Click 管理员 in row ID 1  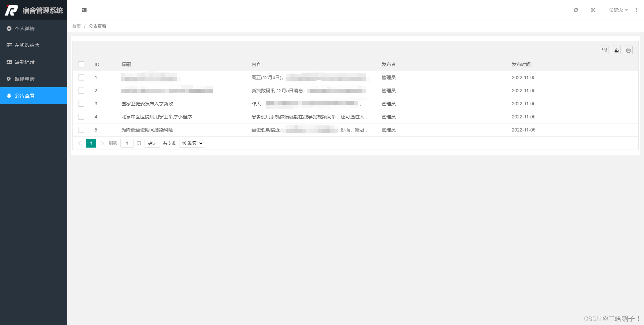click(x=389, y=77)
